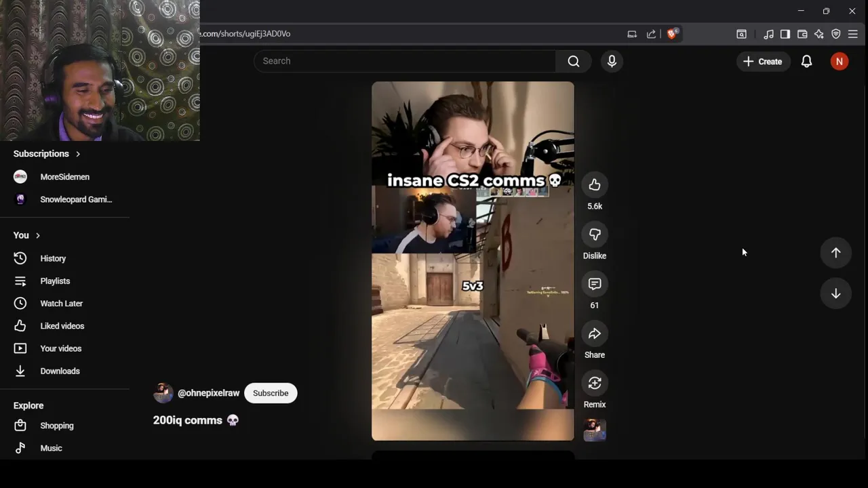Open the Brave VPN shield icon
The image size is (868, 488).
[836, 34]
